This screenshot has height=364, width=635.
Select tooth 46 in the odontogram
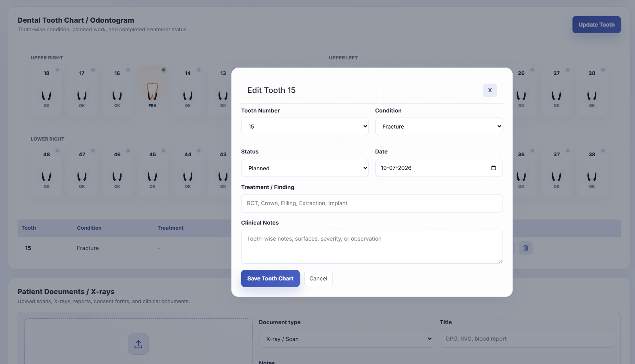click(x=117, y=171)
